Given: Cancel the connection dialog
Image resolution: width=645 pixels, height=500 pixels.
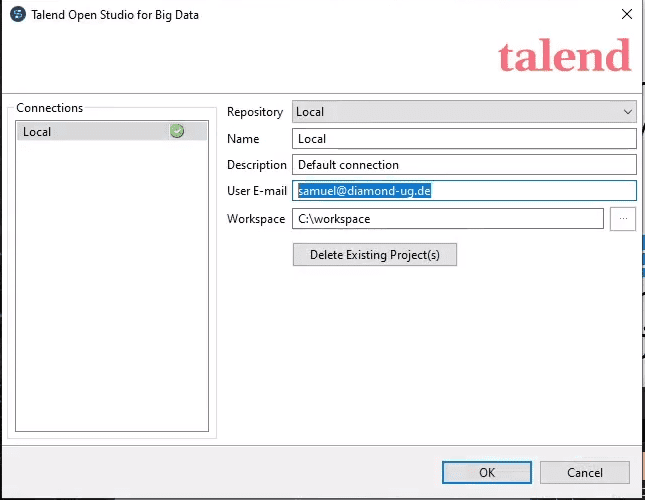Looking at the screenshot, I should tap(585, 472).
